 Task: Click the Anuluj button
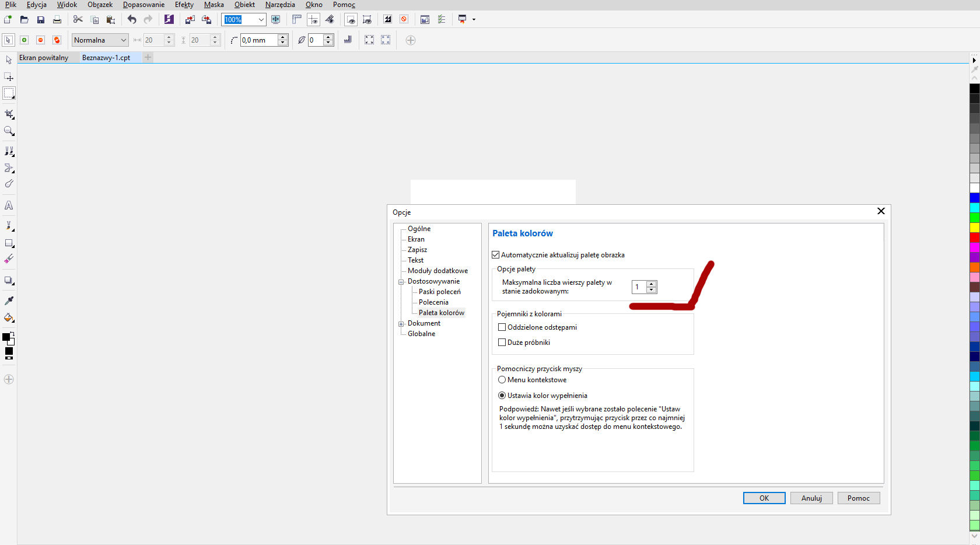click(811, 498)
